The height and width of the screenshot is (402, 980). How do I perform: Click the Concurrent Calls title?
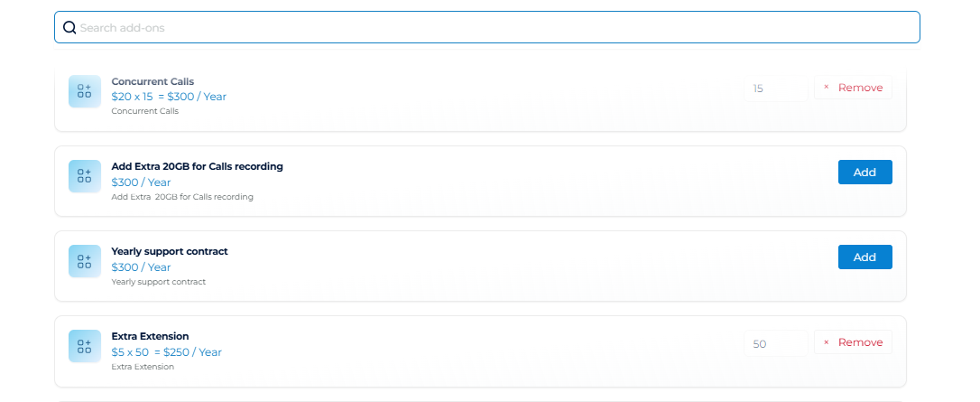pyautogui.click(x=153, y=81)
